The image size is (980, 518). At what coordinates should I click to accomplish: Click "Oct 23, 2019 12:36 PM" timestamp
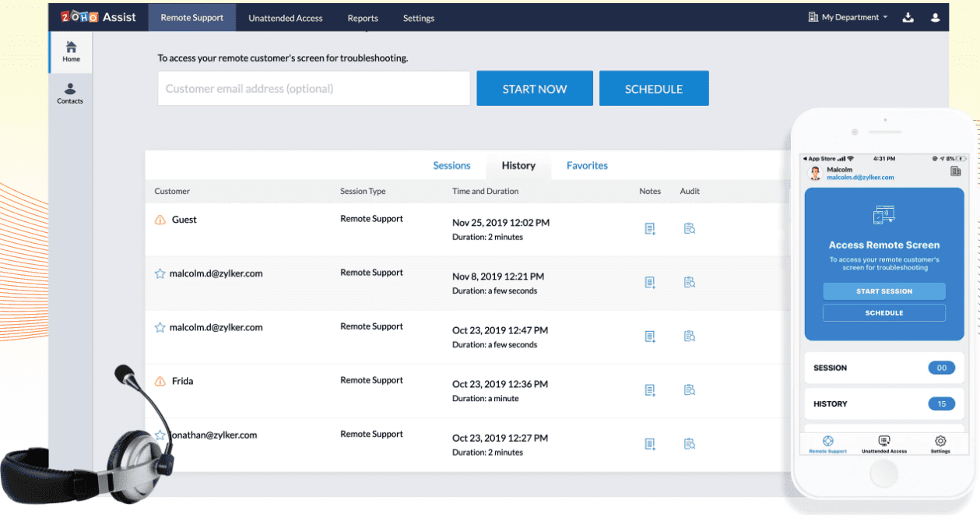coord(500,384)
